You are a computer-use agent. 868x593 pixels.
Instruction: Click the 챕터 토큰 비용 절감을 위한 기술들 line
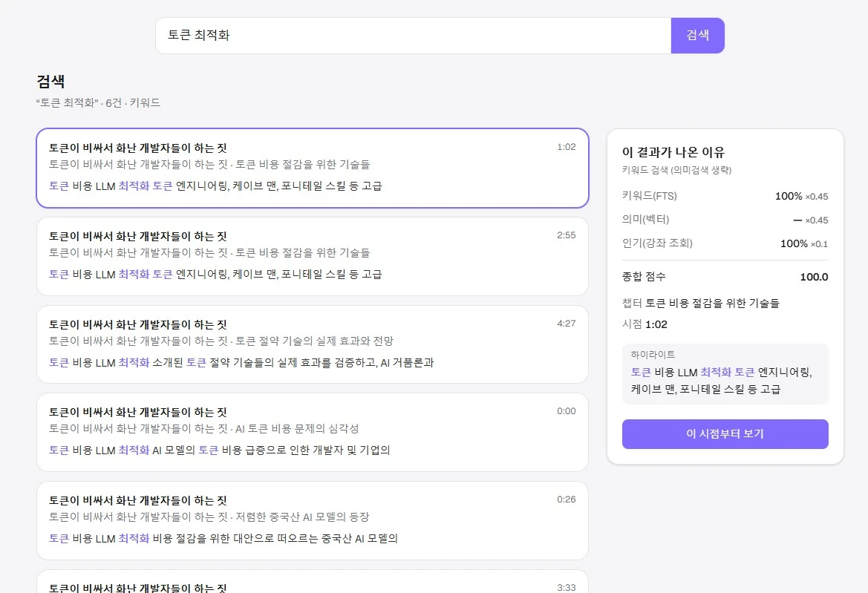point(701,303)
